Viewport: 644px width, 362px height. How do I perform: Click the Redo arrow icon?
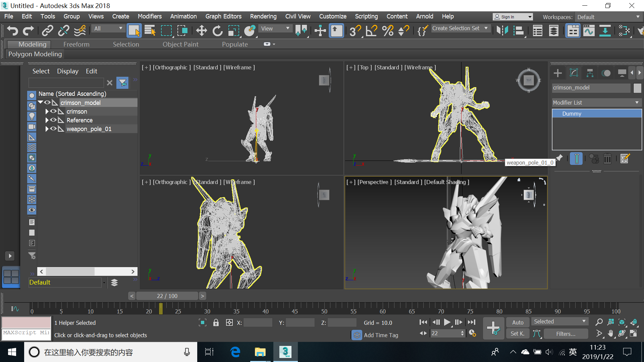pos(28,31)
